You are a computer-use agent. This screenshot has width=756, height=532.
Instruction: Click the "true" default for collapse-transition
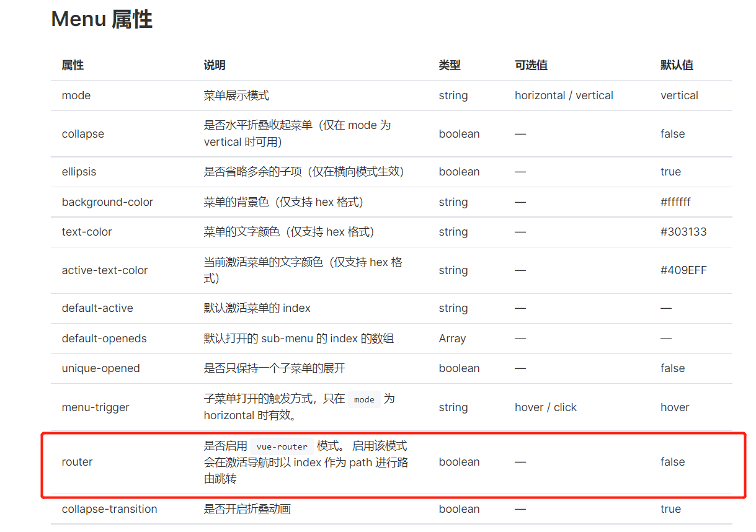pyautogui.click(x=670, y=509)
